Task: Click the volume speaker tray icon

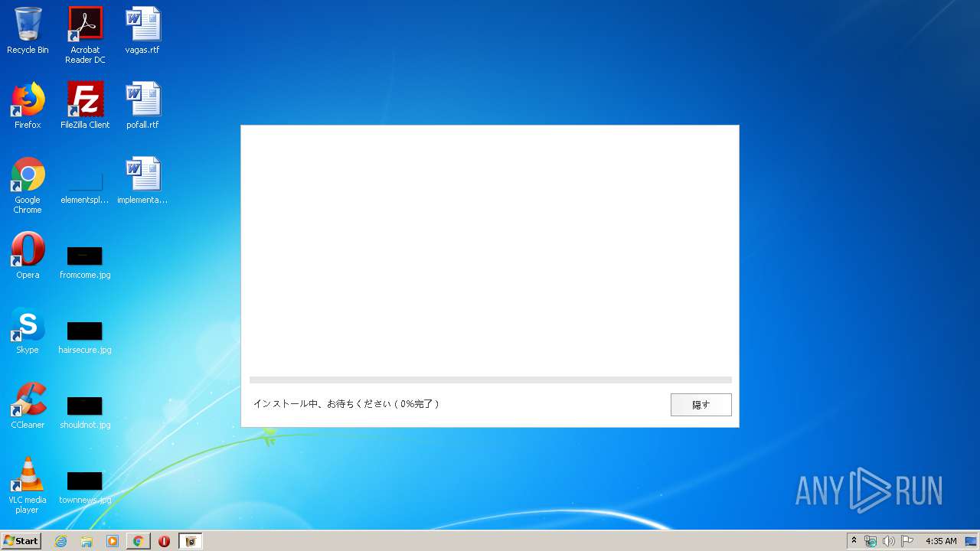Action: point(888,541)
